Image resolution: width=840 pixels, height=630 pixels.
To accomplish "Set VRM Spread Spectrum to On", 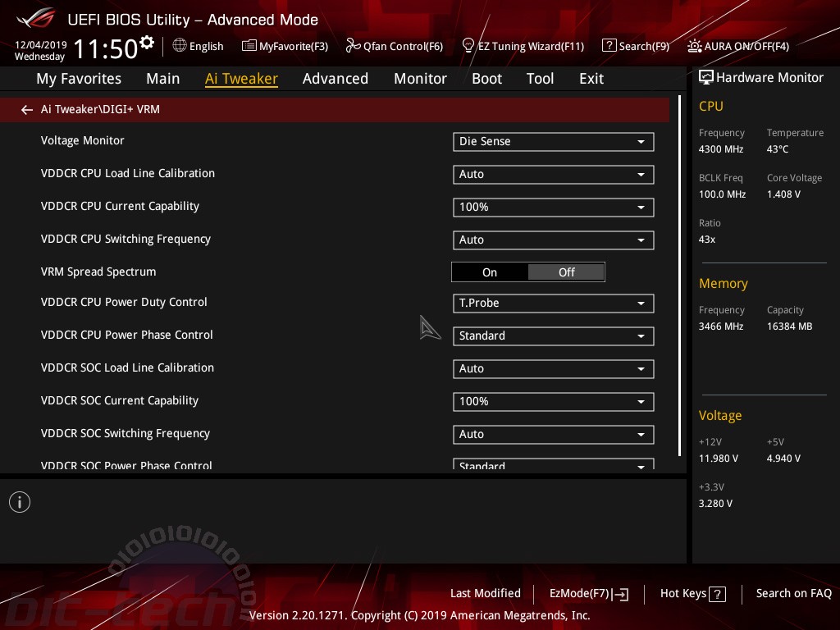I will pos(490,272).
